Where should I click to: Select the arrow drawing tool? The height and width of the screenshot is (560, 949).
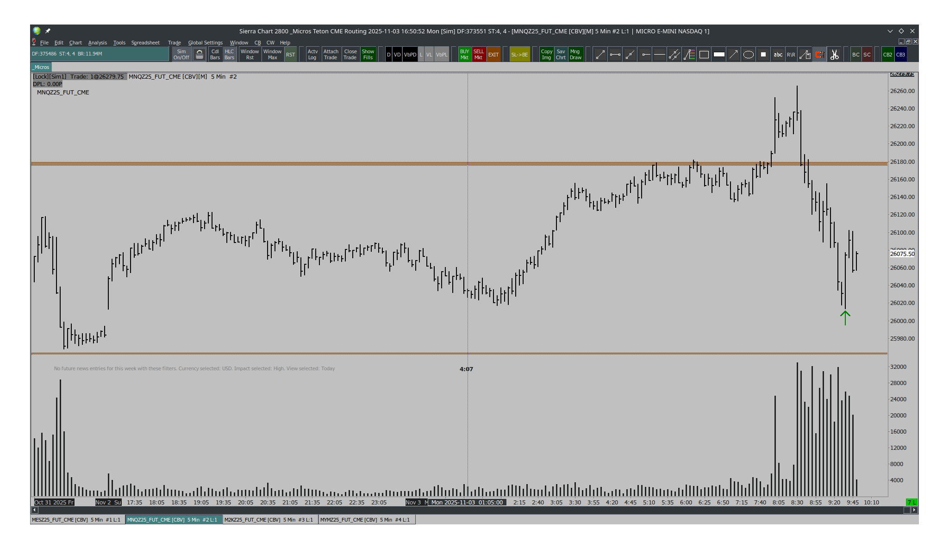coord(733,55)
